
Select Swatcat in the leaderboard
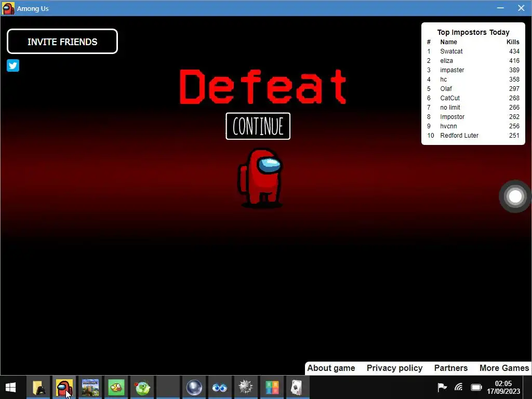tap(451, 51)
